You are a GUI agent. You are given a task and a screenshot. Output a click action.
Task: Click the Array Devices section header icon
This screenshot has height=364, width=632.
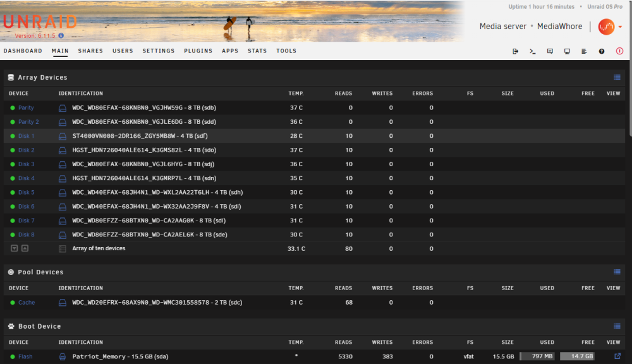11,77
